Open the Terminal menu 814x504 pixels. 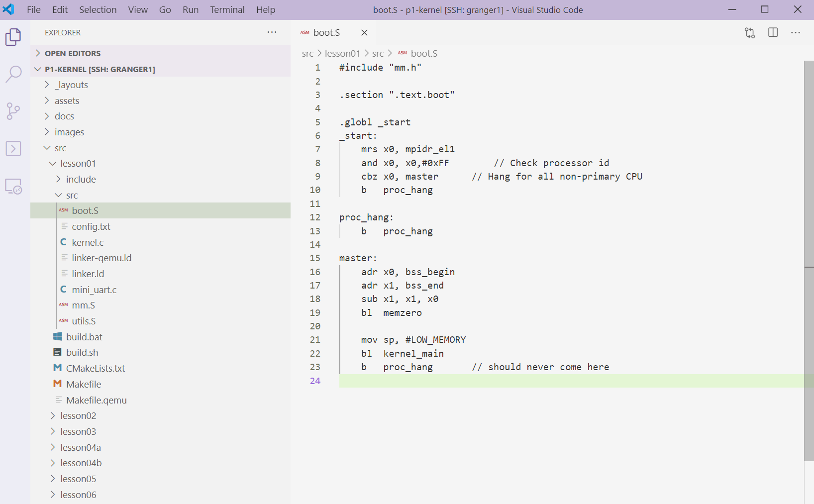coord(227,9)
